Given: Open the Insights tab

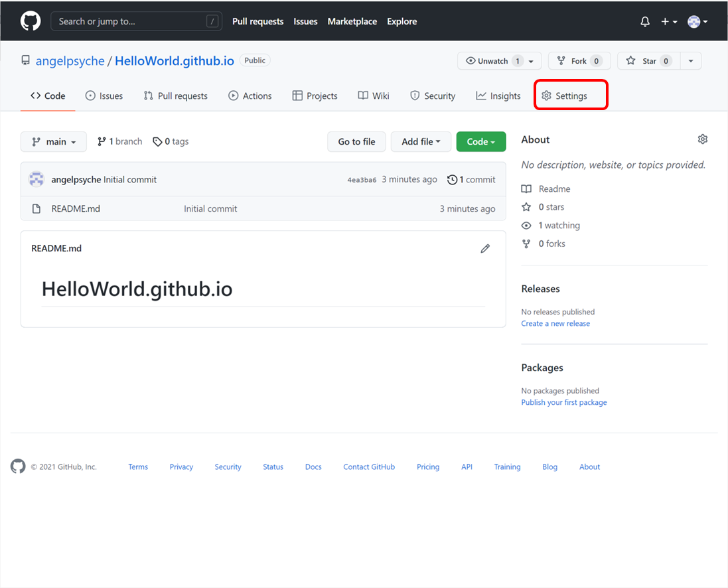Looking at the screenshot, I should coord(498,96).
